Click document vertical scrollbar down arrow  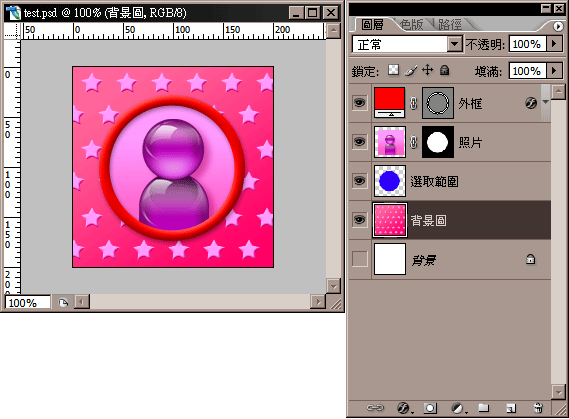click(333, 286)
